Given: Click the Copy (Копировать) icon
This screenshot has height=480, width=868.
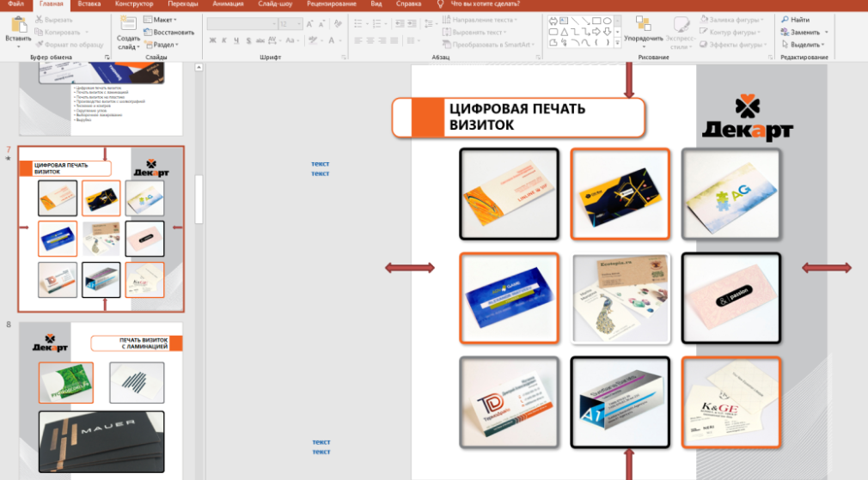Looking at the screenshot, I should (39, 32).
